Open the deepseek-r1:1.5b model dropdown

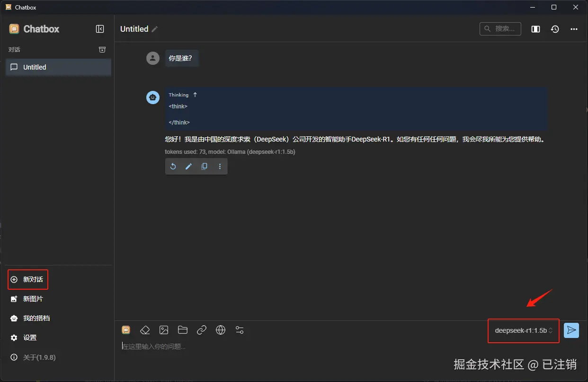tap(524, 330)
